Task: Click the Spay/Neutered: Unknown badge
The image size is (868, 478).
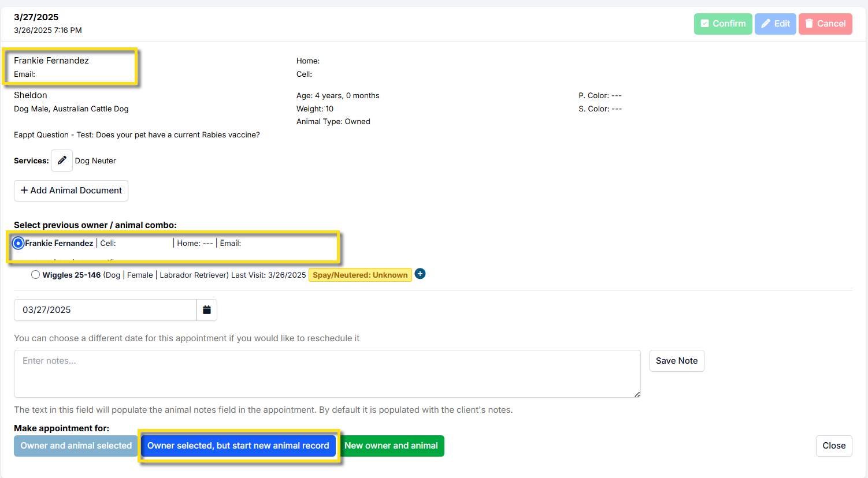Action: (360, 275)
